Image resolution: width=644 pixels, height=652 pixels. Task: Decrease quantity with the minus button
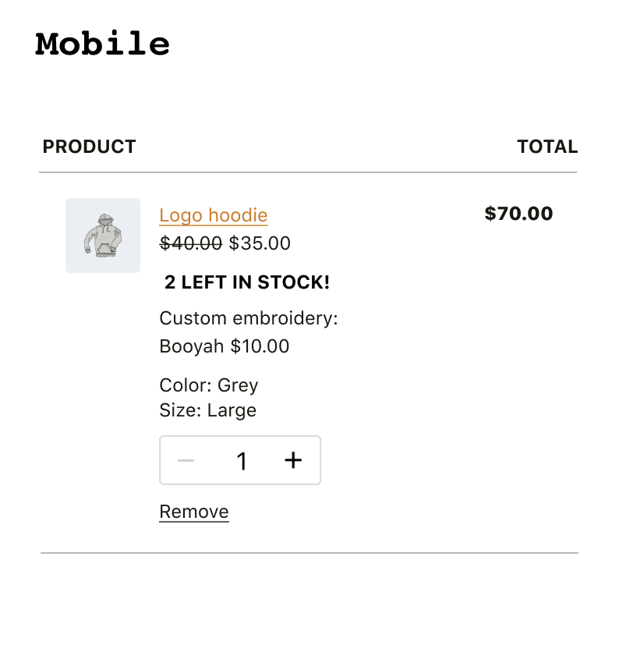(x=186, y=460)
